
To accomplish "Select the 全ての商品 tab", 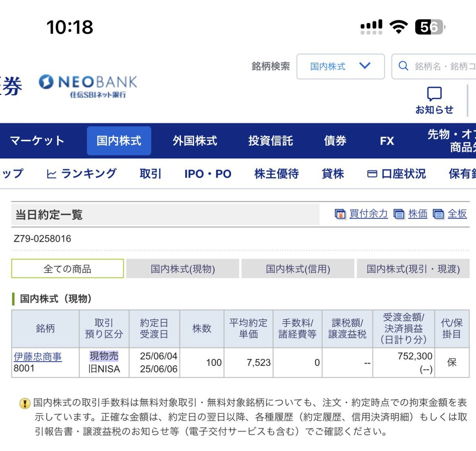I will click(67, 269).
